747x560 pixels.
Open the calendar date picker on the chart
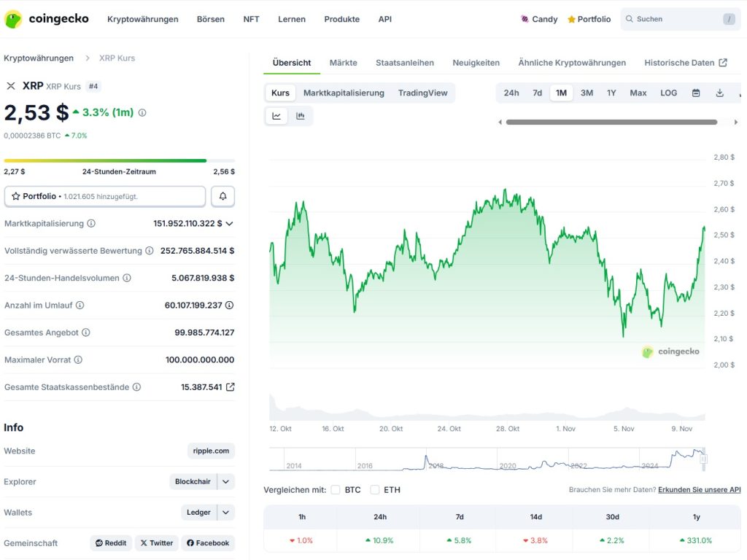point(696,93)
